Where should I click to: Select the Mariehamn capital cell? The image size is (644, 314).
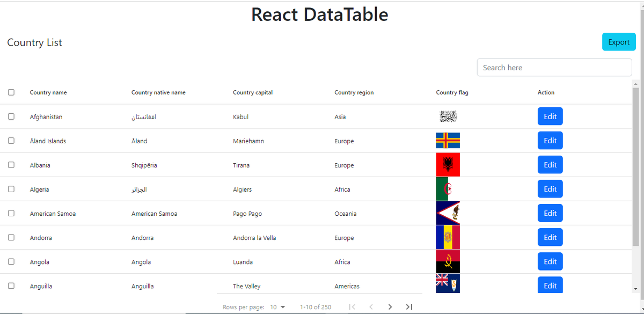tap(248, 141)
